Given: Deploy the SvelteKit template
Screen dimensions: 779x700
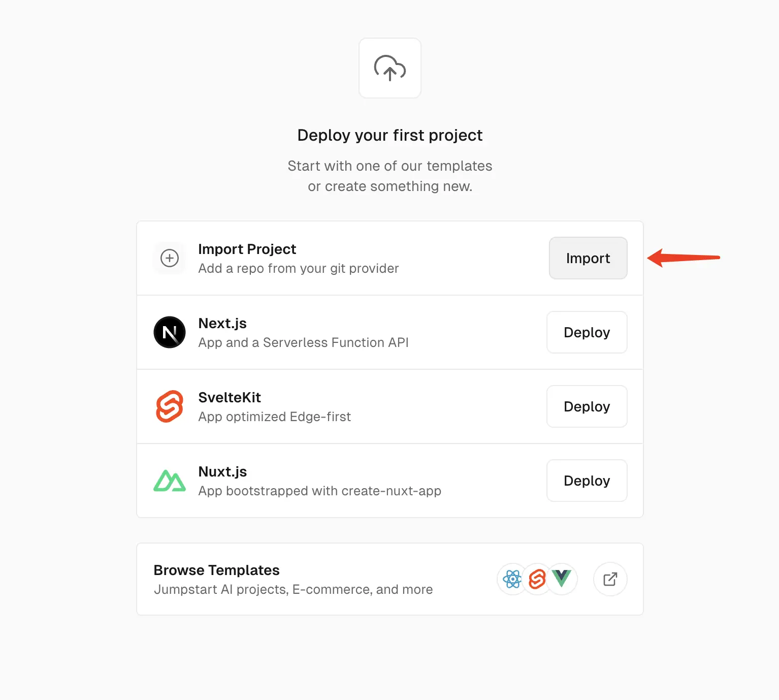Looking at the screenshot, I should 587,406.
